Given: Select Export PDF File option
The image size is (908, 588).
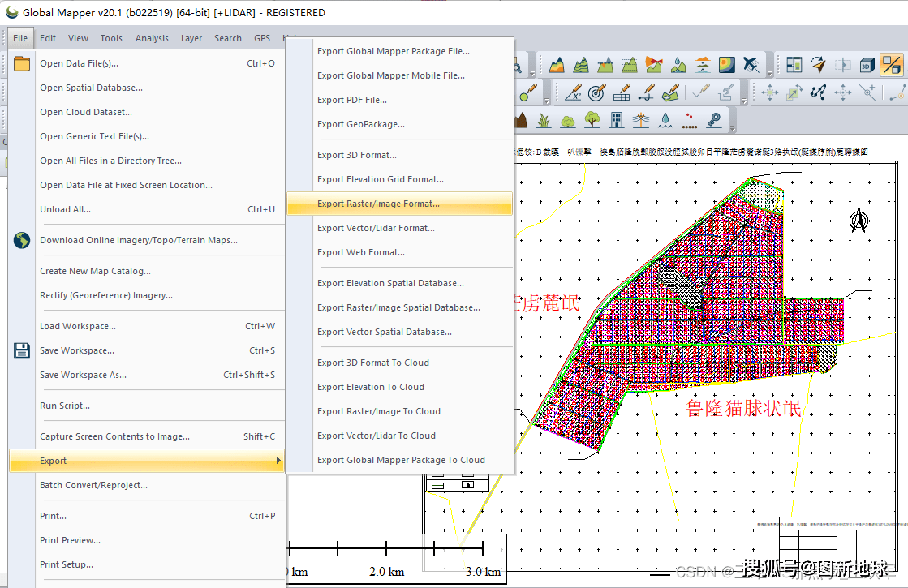Looking at the screenshot, I should (x=352, y=100).
